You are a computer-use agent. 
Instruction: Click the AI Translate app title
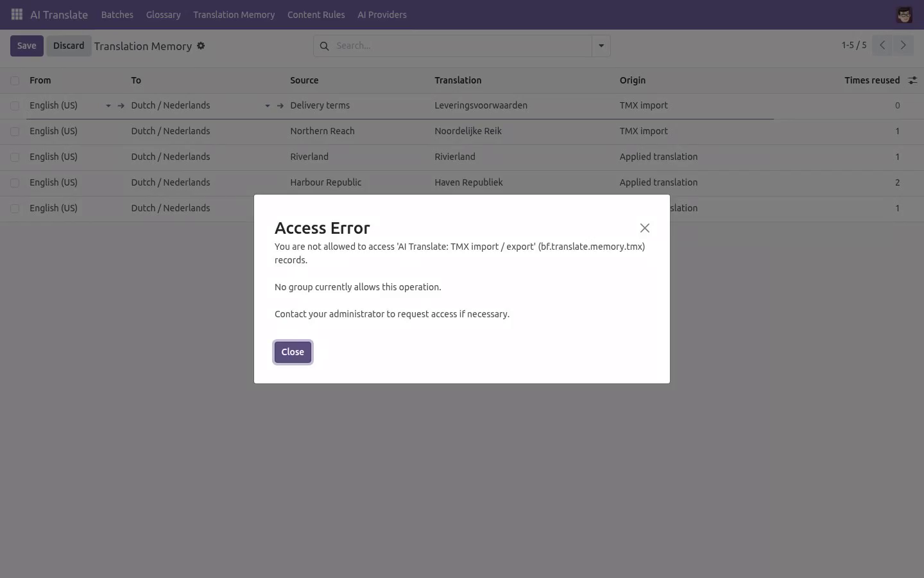click(x=59, y=15)
